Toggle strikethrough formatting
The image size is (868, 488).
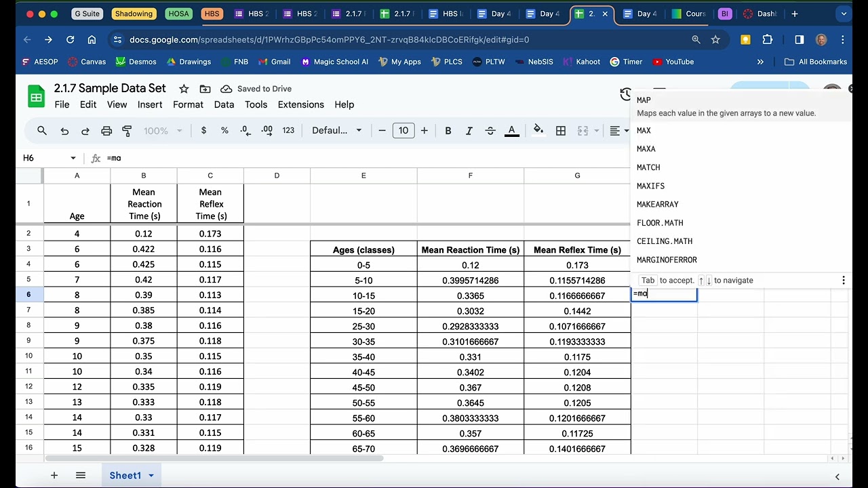point(490,131)
